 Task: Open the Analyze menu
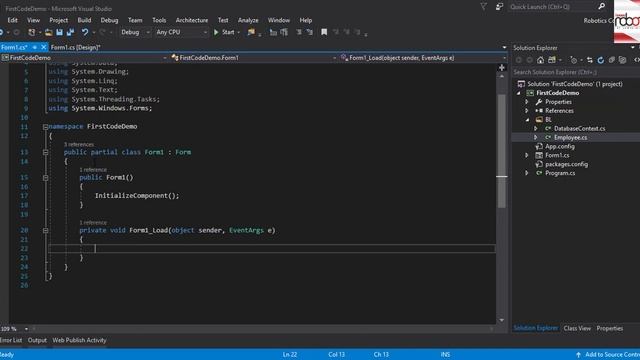tap(248, 20)
